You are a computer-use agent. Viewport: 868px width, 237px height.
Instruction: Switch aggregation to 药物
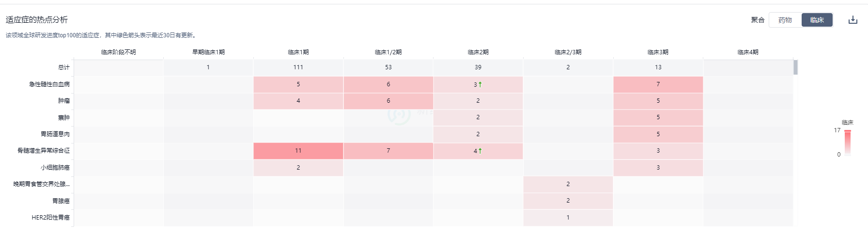click(x=785, y=20)
